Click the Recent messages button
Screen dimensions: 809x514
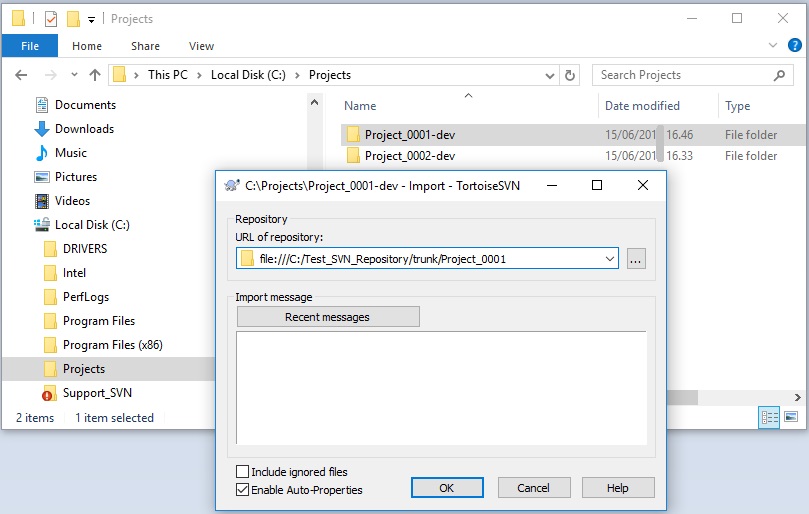point(328,317)
